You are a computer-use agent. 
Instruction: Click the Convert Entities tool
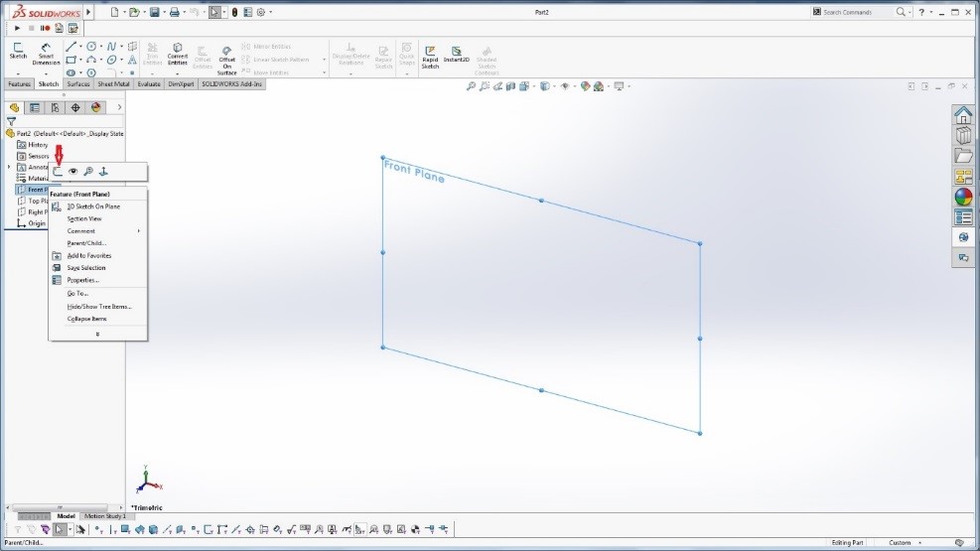click(x=178, y=55)
